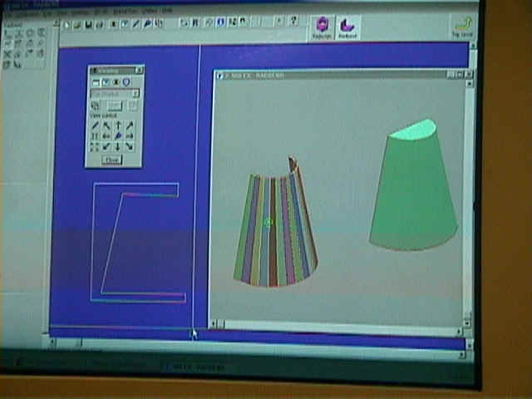Click the down arrow of 3D window scrollbar
The image size is (532, 399).
[x=466, y=316]
